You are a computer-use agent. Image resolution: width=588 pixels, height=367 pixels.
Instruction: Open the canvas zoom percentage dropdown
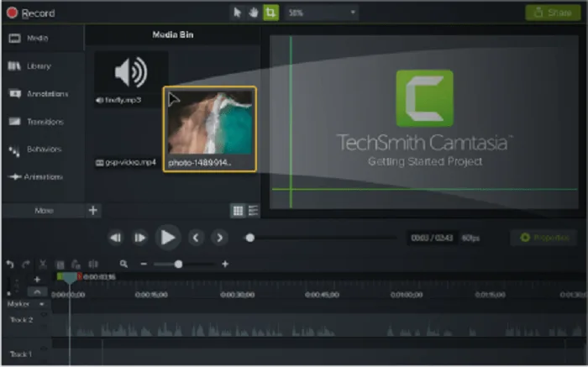pyautogui.click(x=322, y=13)
